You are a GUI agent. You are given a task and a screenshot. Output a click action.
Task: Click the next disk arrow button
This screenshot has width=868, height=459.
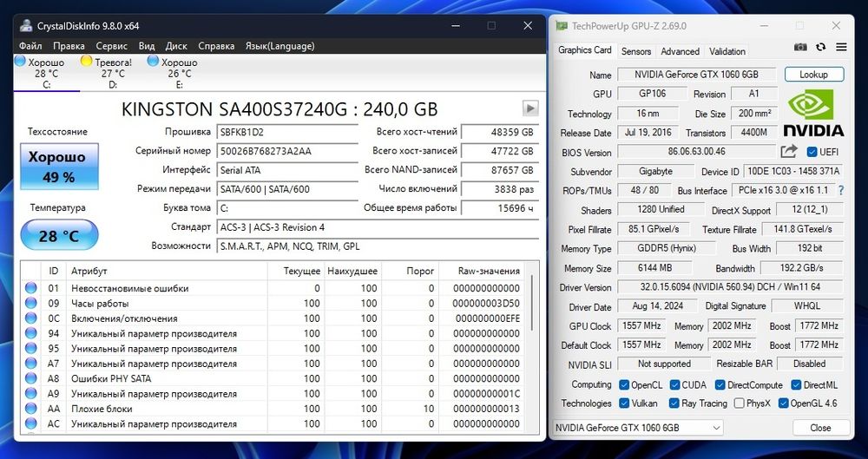tap(530, 108)
